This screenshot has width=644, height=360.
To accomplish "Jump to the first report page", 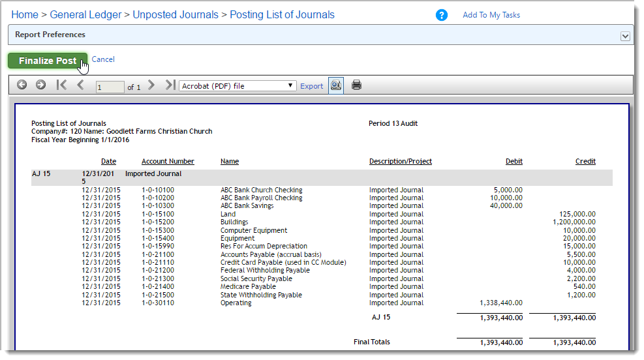I will click(x=61, y=85).
